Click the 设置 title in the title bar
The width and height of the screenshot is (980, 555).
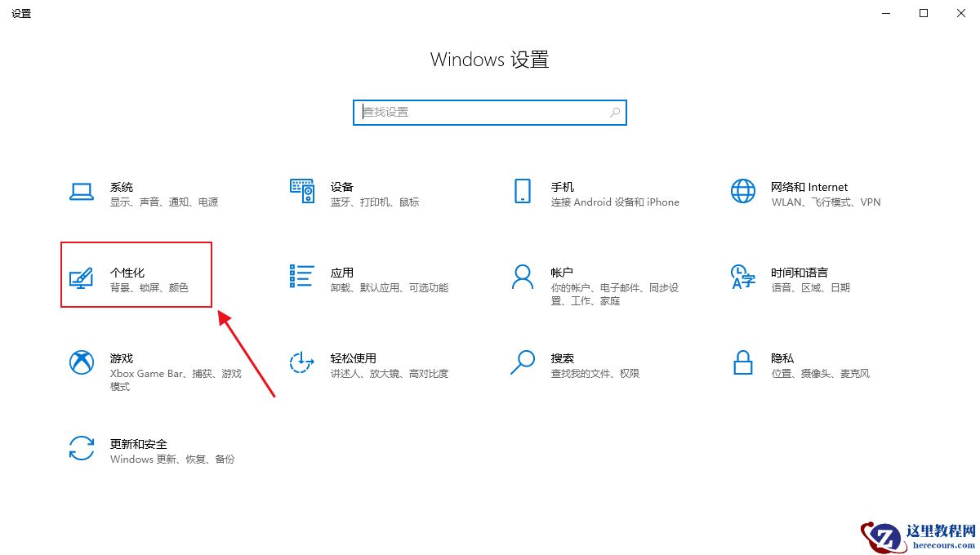click(x=21, y=13)
